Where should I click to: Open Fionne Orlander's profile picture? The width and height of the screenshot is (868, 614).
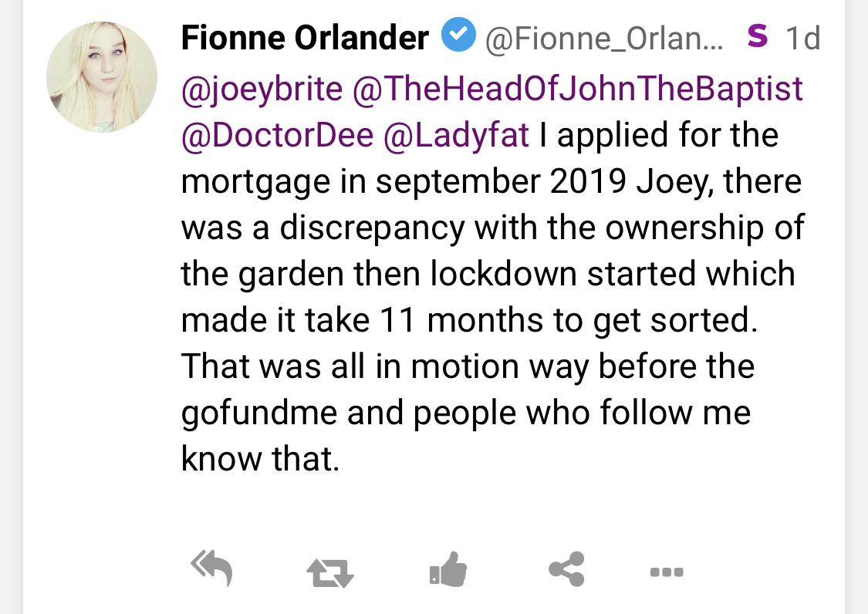point(102,77)
